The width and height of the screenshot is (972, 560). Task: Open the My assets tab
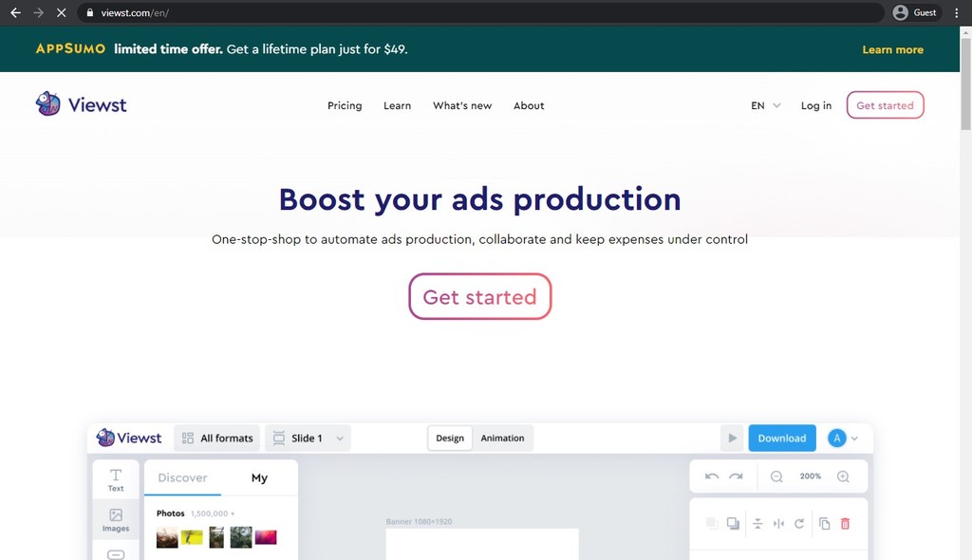pyautogui.click(x=259, y=477)
